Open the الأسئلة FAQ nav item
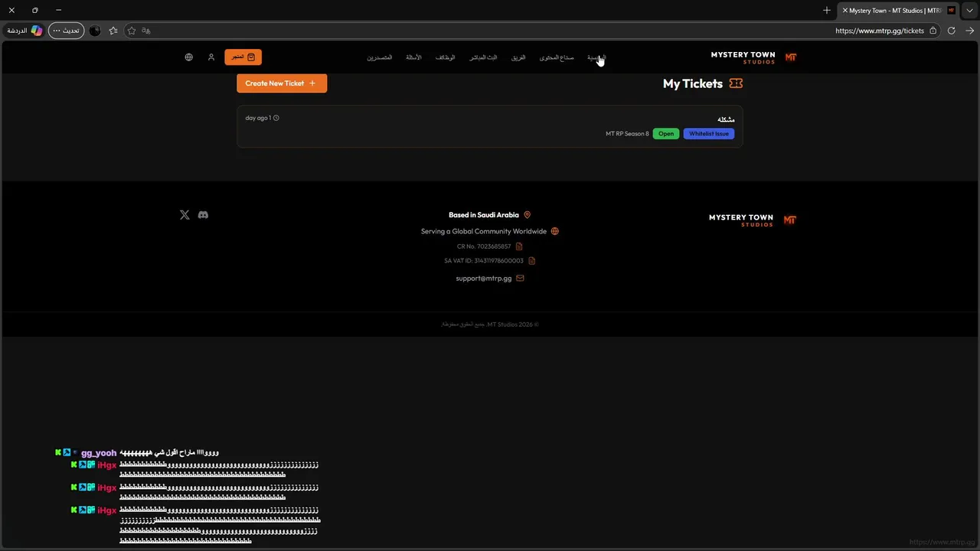 tap(413, 57)
